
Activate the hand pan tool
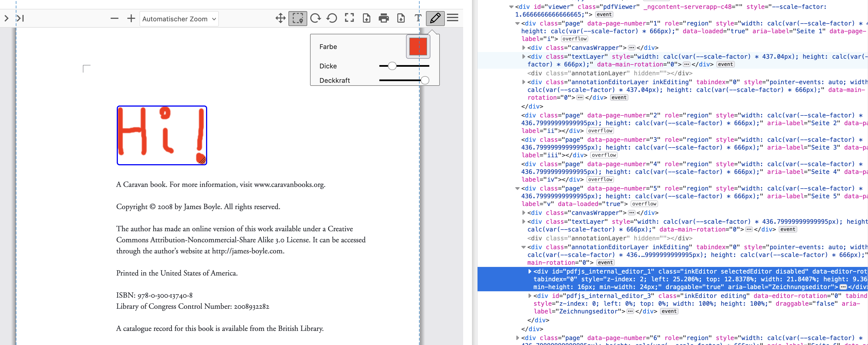(x=281, y=19)
